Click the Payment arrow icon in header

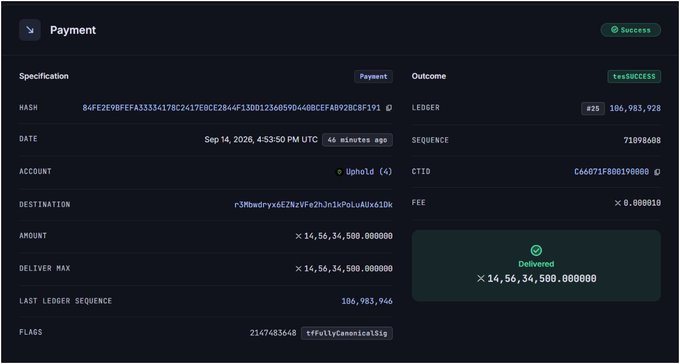(30, 30)
